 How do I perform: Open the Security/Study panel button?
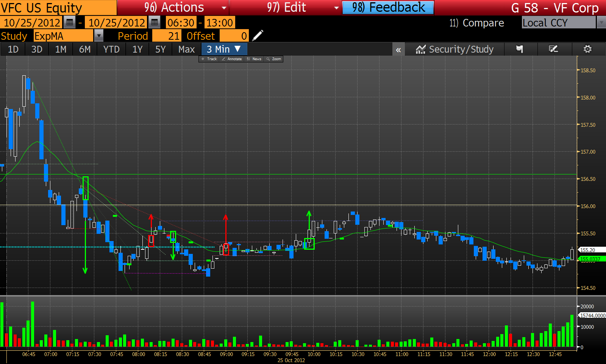pos(454,49)
